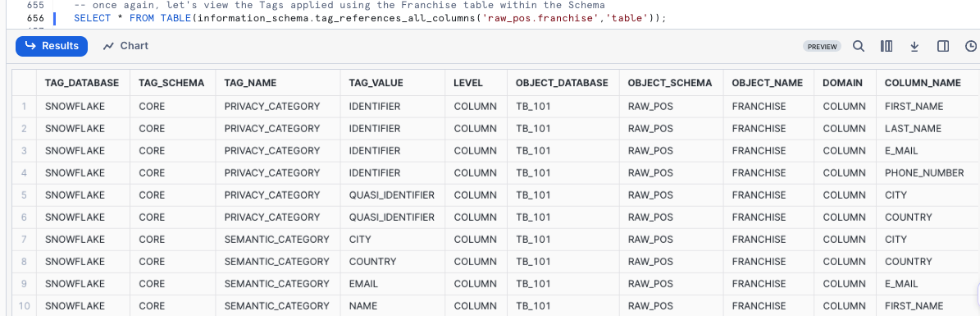Screen dimensions: 980x316
Task: Sort by the TAG_VALUE column header
Action: [376, 83]
